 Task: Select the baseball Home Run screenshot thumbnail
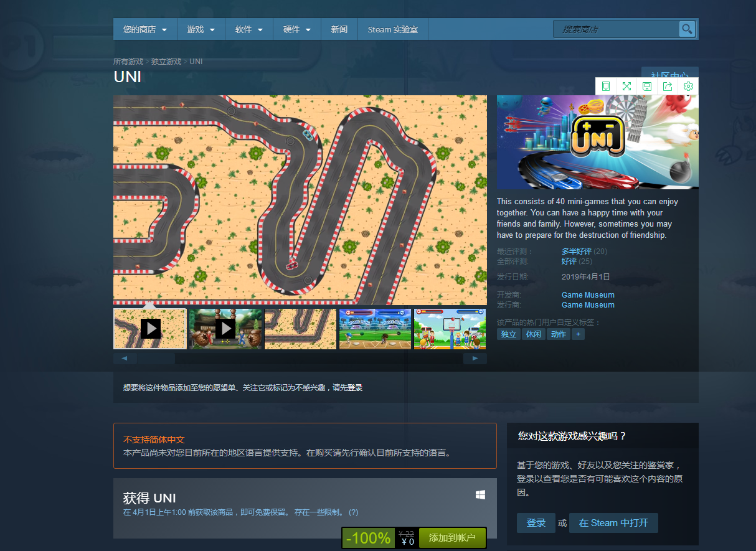tap(376, 329)
